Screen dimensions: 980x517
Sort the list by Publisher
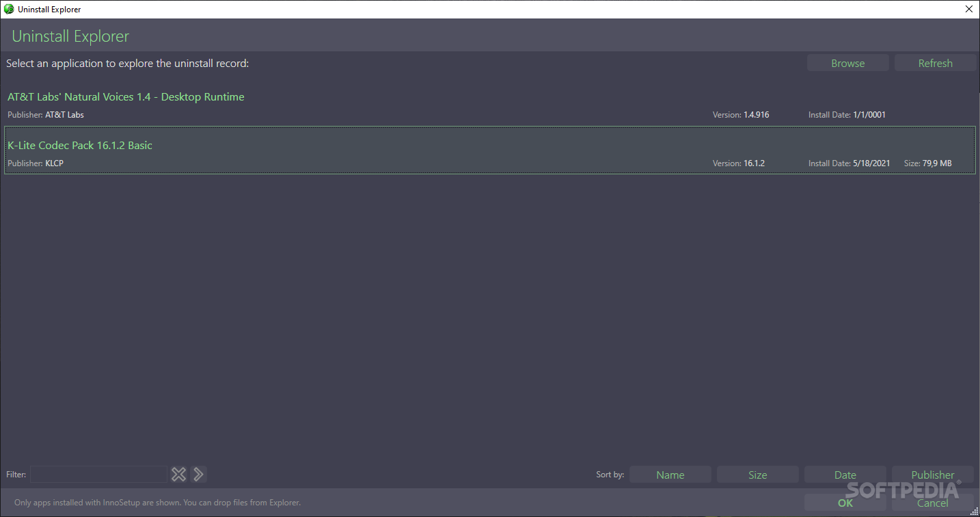[x=933, y=475]
